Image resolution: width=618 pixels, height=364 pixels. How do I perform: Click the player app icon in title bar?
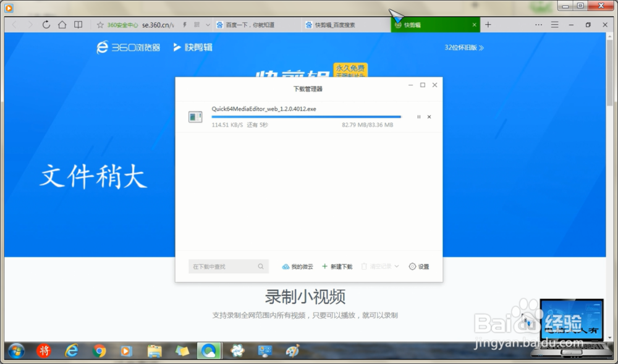pyautogui.click(x=9, y=7)
